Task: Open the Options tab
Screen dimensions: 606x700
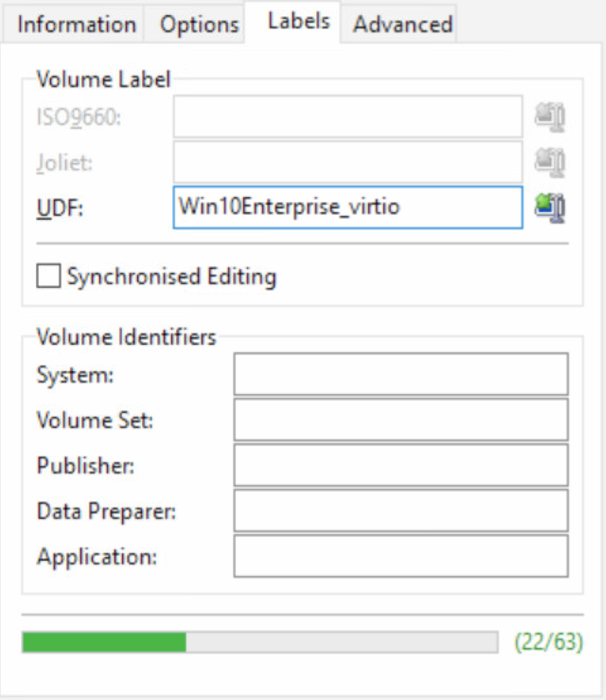Action: [x=199, y=25]
